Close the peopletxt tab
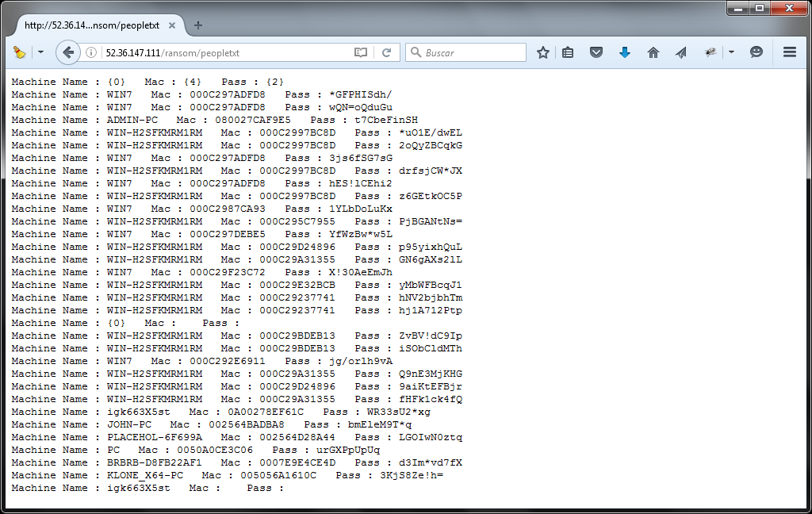 pyautogui.click(x=173, y=25)
